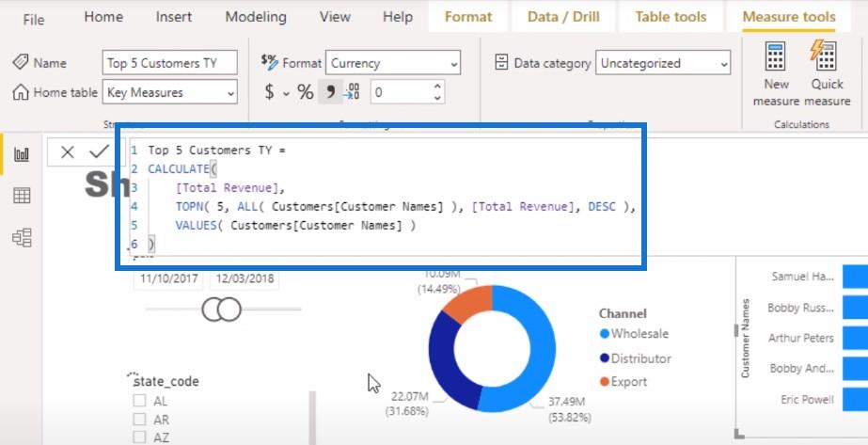Apply percentage format icon

coord(306,92)
